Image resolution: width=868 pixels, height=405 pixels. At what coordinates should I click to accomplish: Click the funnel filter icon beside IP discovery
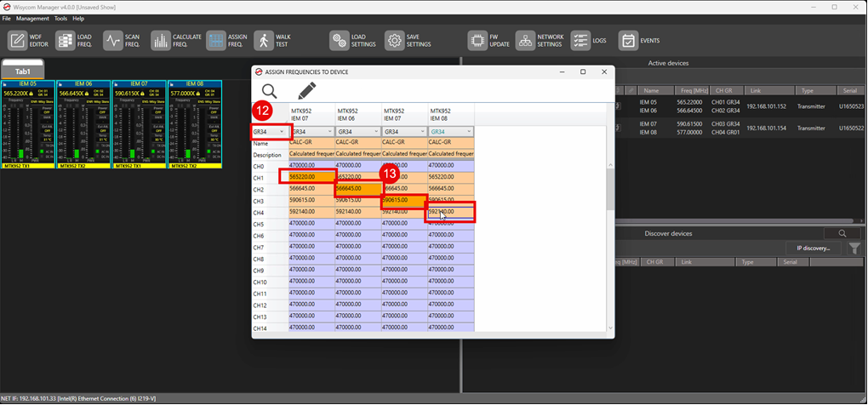pyautogui.click(x=854, y=248)
